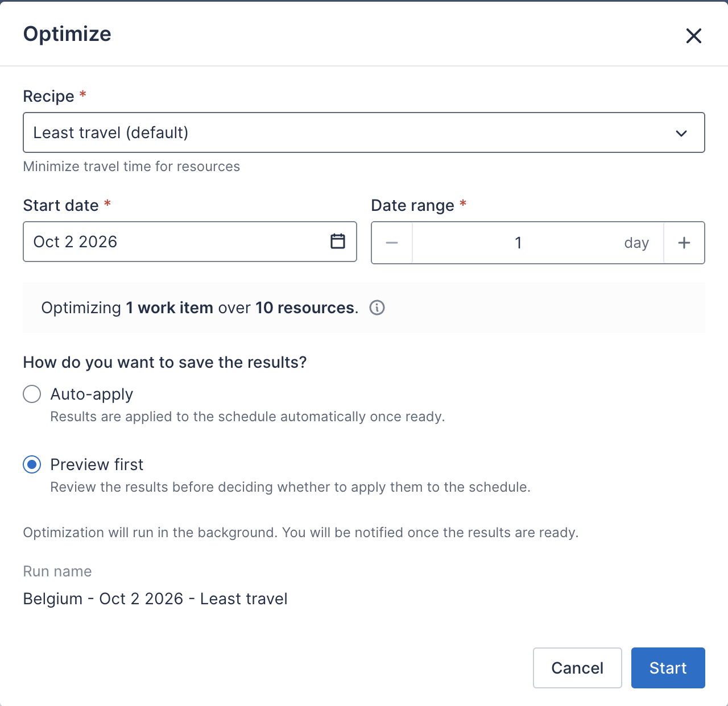Open the Recipe dropdown
Image resolution: width=728 pixels, height=706 pixels.
(x=364, y=132)
